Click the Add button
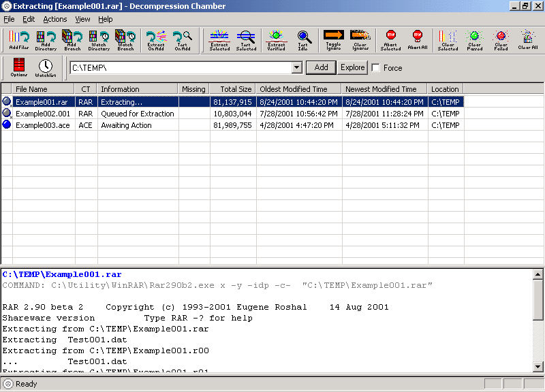Viewport: 545px width, 392px height. point(321,67)
